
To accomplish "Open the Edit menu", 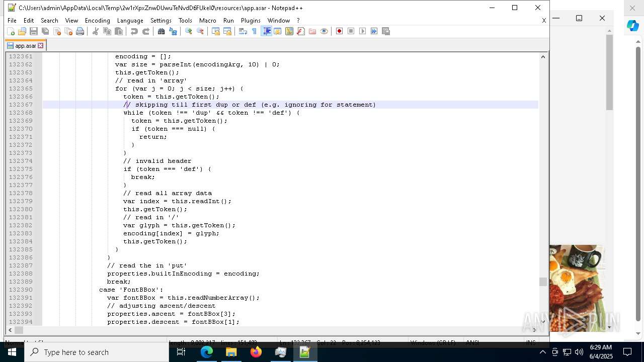I will (29, 21).
